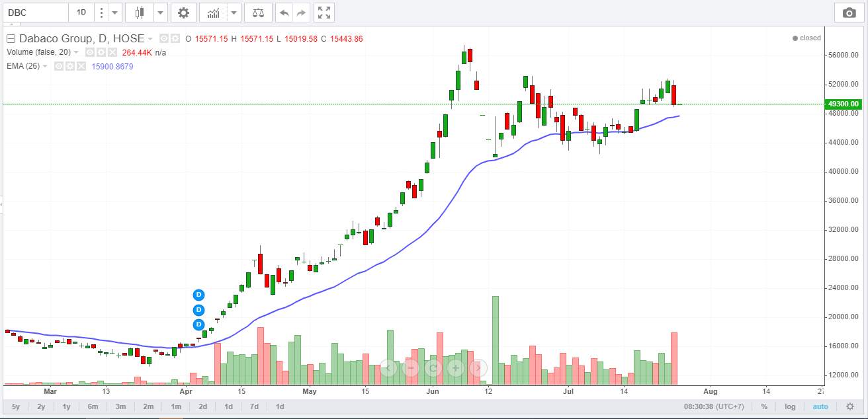Viewport: 868px width, 419px height.
Task: Open the EMA (26) dropdown arrow
Action: click(46, 66)
